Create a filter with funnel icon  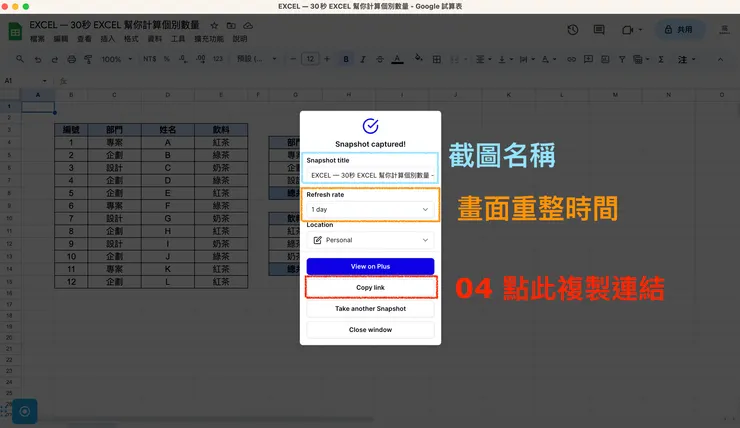point(622,59)
